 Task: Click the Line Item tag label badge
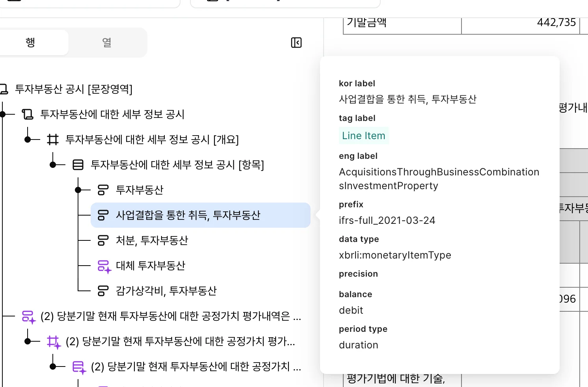click(363, 136)
